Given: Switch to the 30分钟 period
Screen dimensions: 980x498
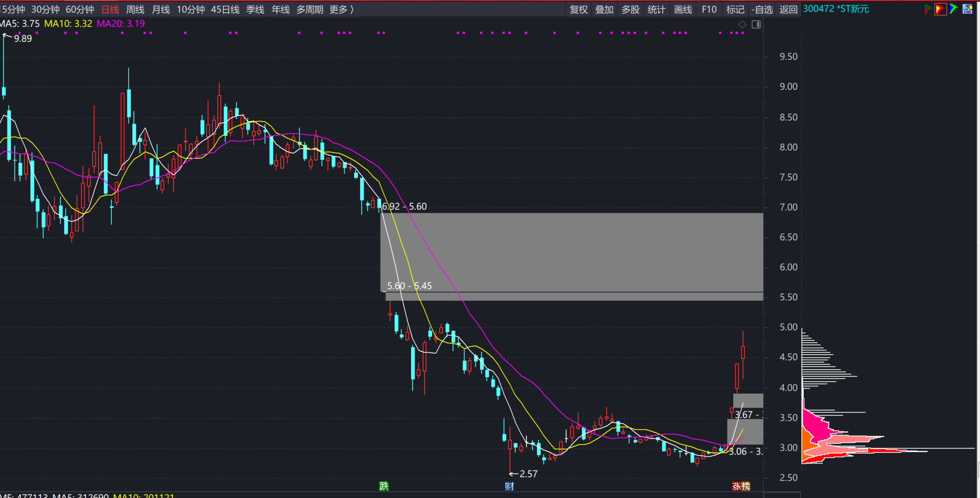Looking at the screenshot, I should (x=45, y=9).
